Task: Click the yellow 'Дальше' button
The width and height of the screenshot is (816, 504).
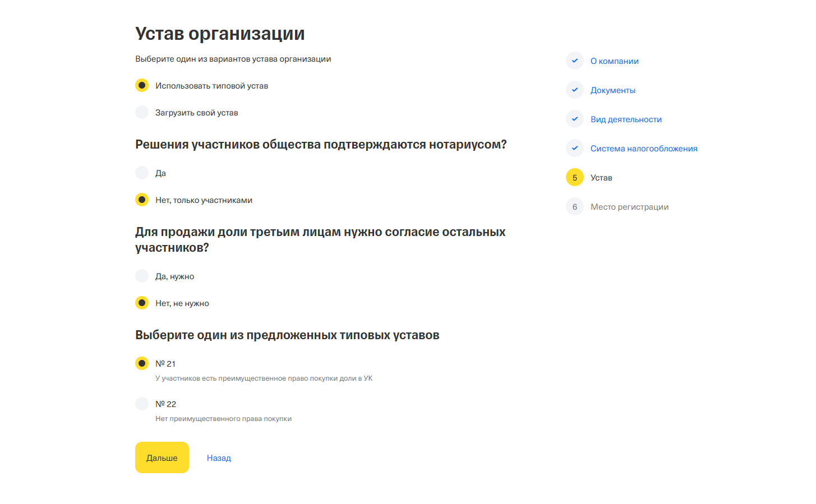Action: click(x=162, y=457)
